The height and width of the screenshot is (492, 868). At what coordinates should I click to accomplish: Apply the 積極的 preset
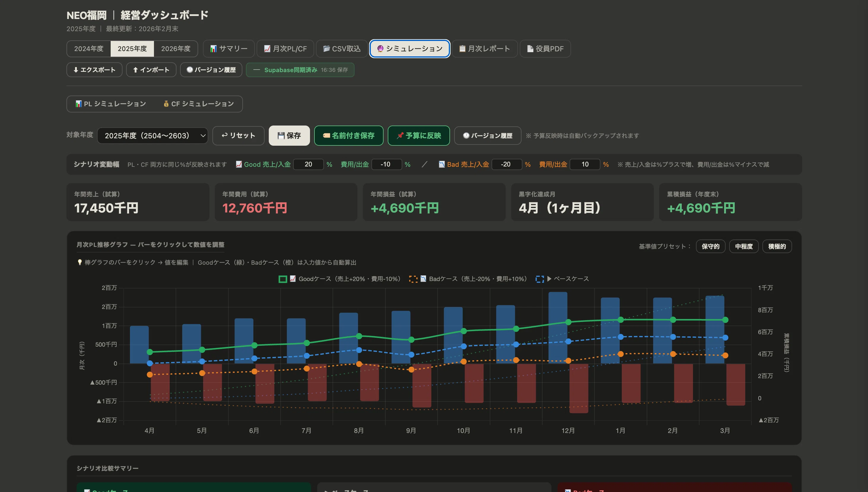point(777,246)
